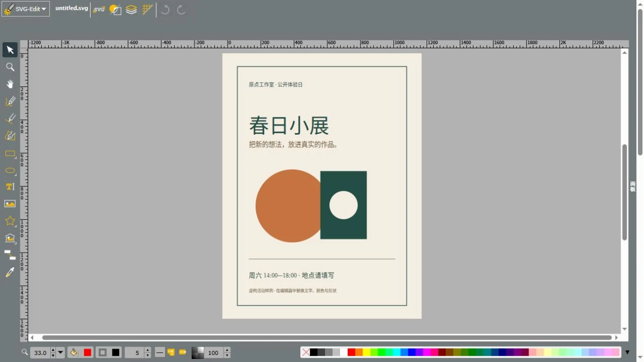The image size is (644, 362).
Task: Toggle the grid display icon
Action: coord(147,9)
